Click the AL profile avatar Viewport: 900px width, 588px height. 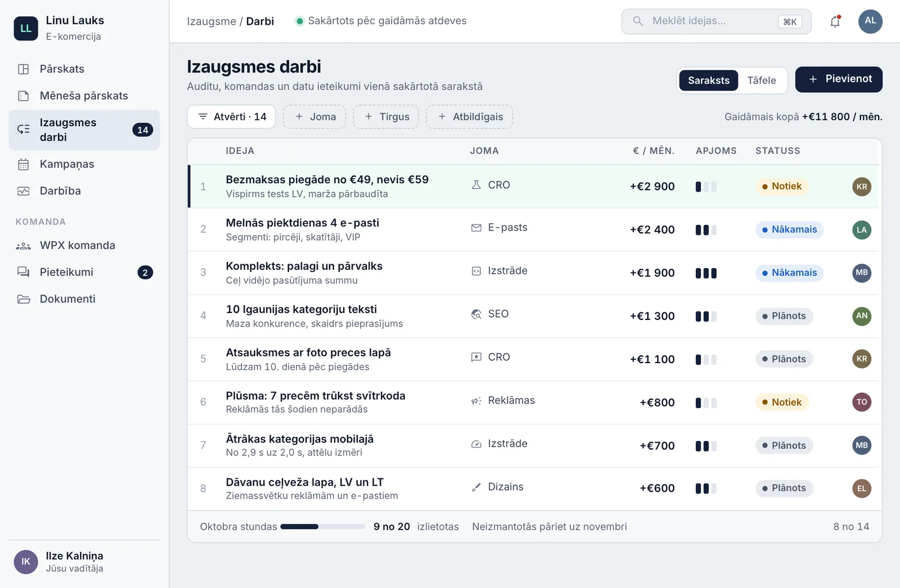pos(870,21)
